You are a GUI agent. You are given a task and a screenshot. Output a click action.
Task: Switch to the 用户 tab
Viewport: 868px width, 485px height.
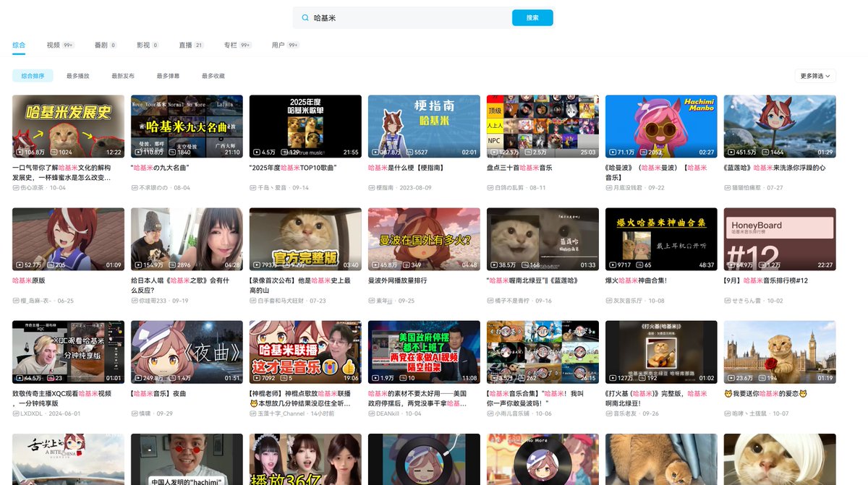[x=285, y=45]
